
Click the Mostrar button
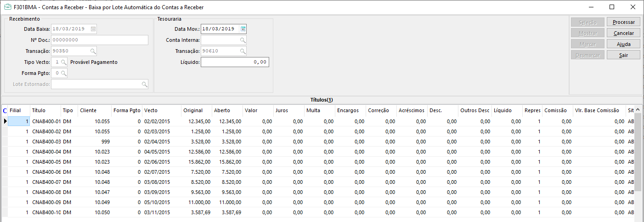click(x=588, y=33)
